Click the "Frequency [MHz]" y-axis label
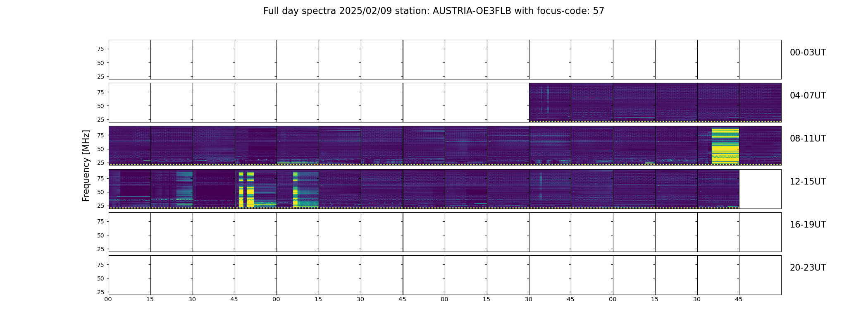The height and width of the screenshot is (331, 868). [x=86, y=165]
